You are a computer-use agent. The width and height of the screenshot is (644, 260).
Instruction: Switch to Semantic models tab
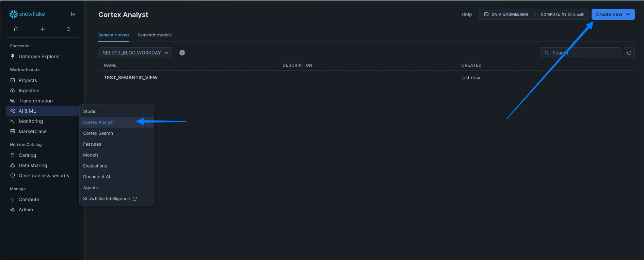point(155,35)
